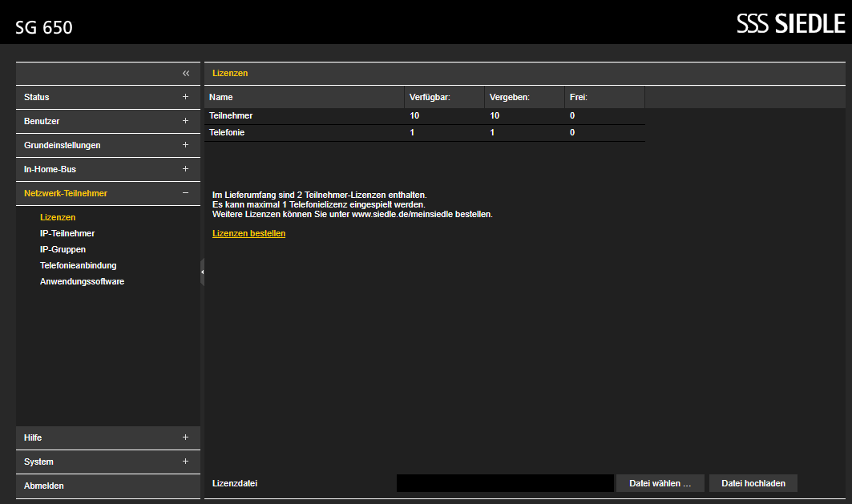Open Telefonieanbindung settings
Viewport: 852px width, 504px height.
[x=79, y=265]
